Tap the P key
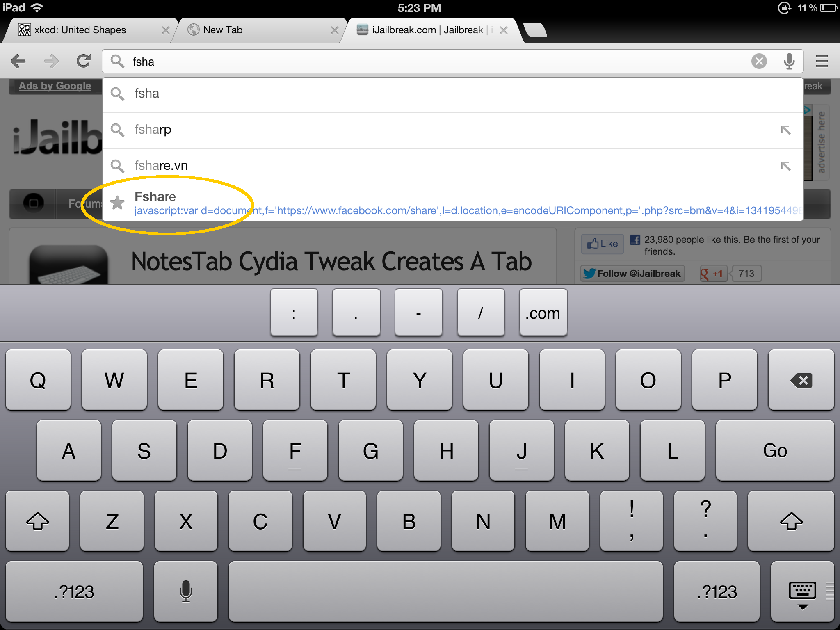This screenshot has height=630, width=840. pyautogui.click(x=725, y=380)
